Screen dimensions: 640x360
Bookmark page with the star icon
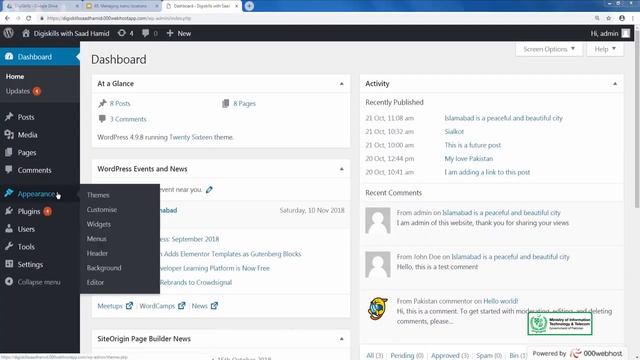pos(609,18)
